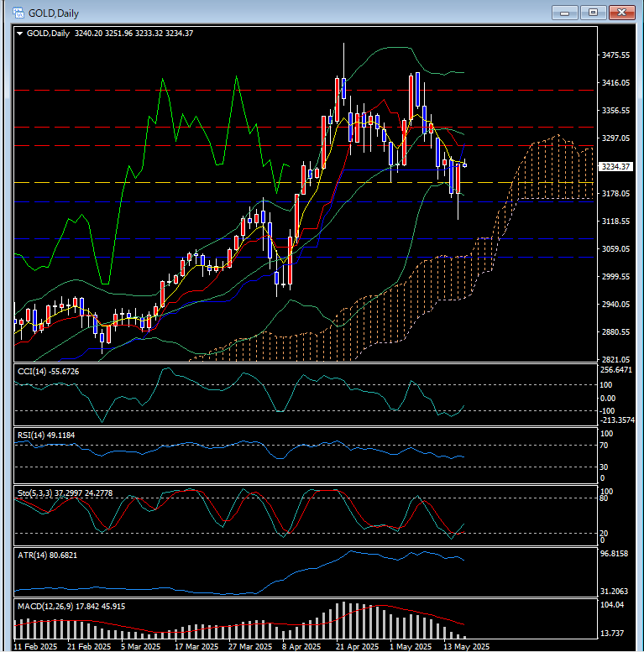Image resolution: width=644 pixels, height=652 pixels.
Task: Click the 1 May 2025 date label
Action: tap(411, 647)
